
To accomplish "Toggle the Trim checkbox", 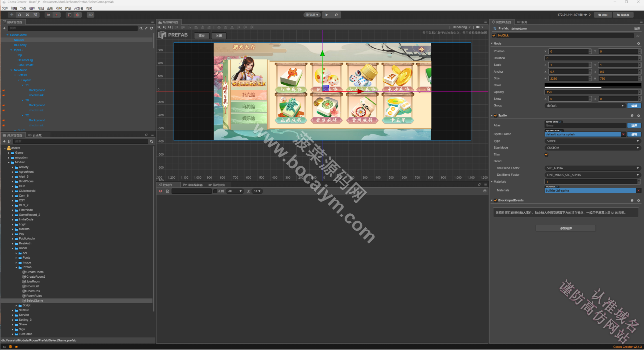I will tap(546, 155).
